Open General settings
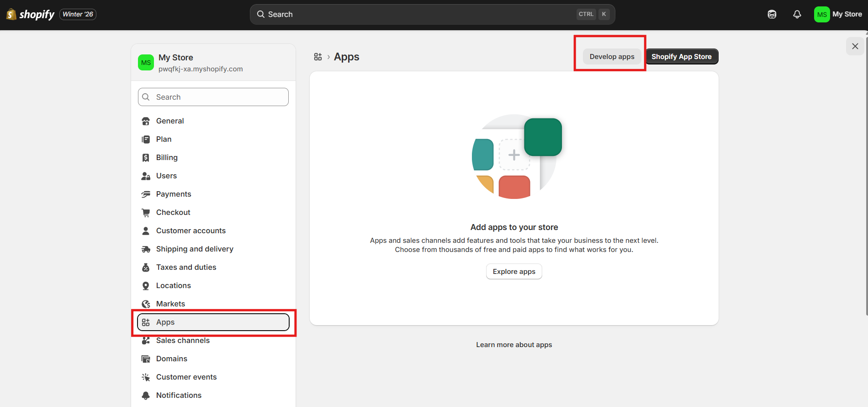 [x=213, y=121]
